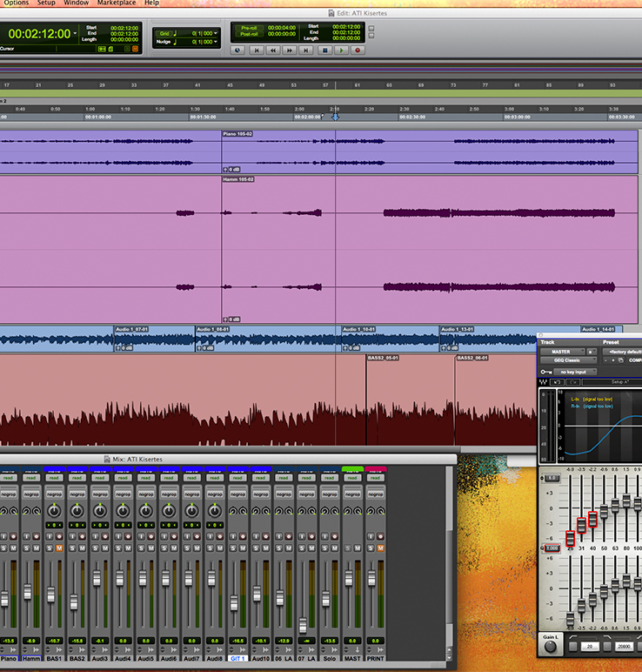Click the fade icon on Hamm 105-02 clip
The height and width of the screenshot is (672, 642).
click(x=225, y=319)
